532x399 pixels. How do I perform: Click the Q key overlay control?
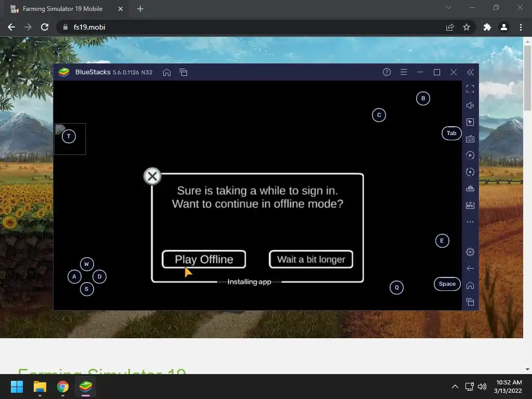396,288
